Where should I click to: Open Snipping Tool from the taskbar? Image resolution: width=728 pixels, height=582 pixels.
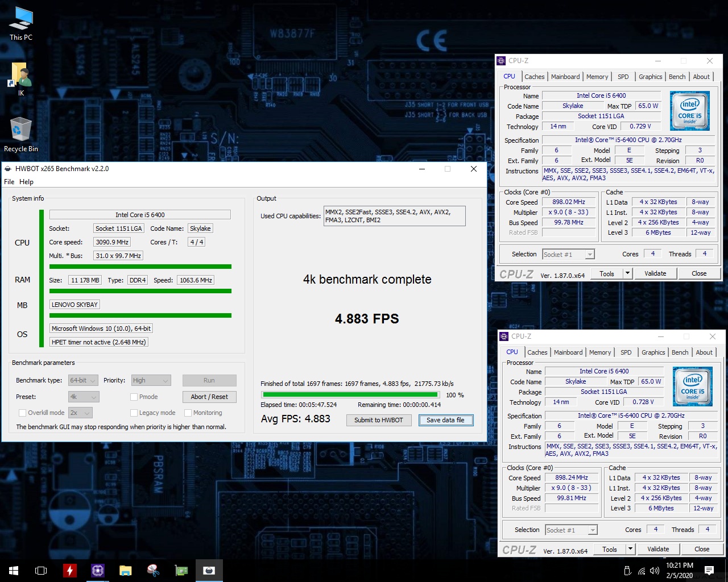coord(153,571)
